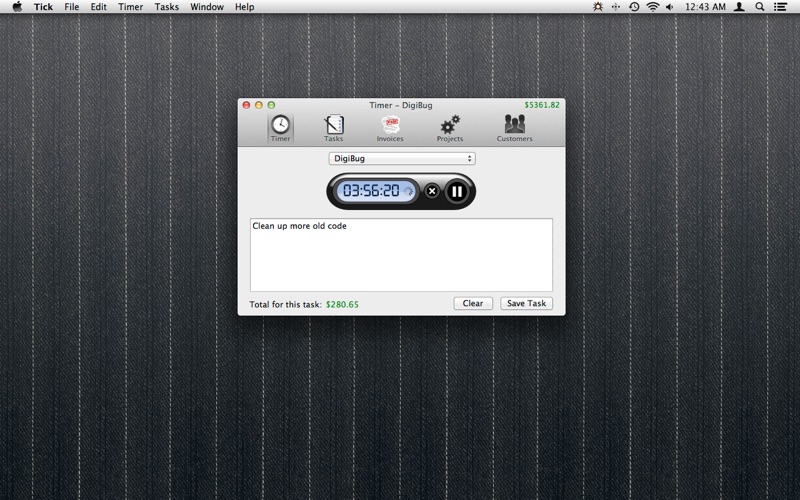Pause the running timer
The image size is (800, 500).
pos(457,191)
